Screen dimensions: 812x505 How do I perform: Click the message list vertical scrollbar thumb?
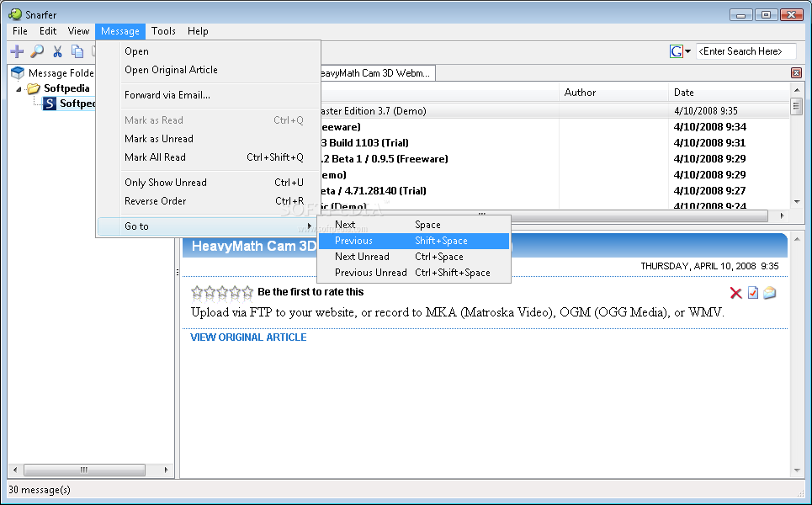(797, 106)
